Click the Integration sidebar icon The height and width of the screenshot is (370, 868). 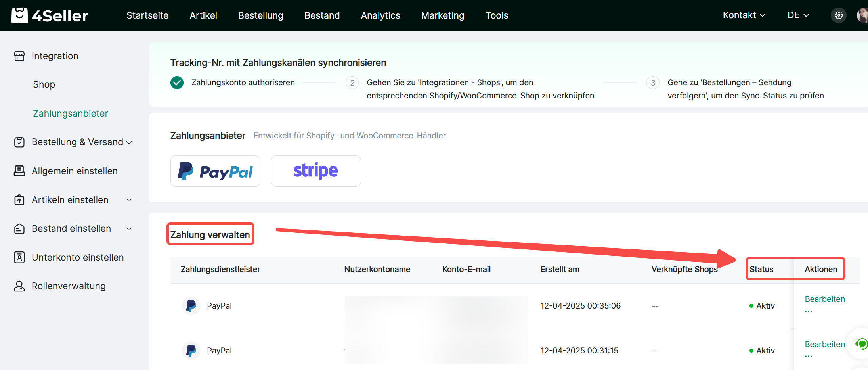click(x=19, y=56)
